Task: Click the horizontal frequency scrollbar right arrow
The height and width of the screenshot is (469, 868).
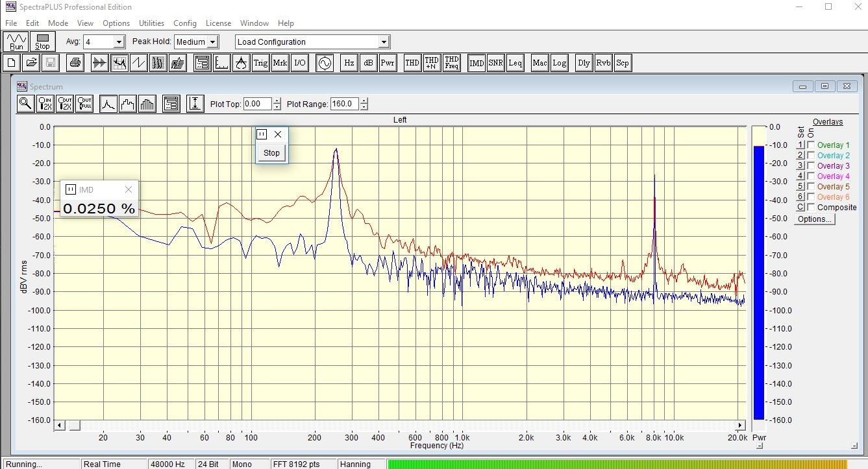Action: 740,426
